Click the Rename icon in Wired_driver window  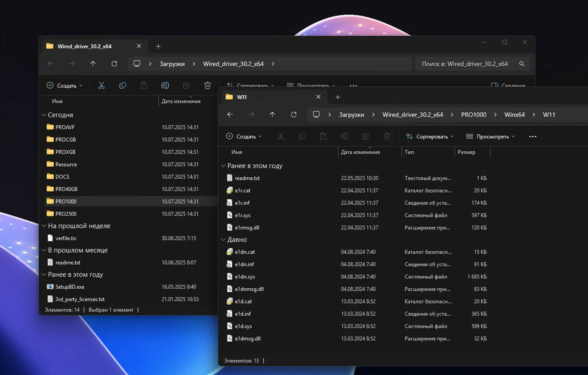165,86
